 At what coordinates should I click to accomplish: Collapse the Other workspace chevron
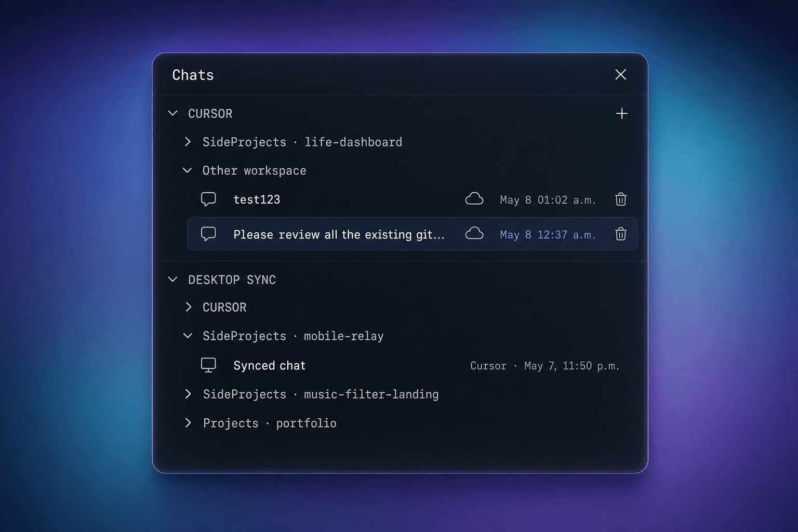(188, 170)
